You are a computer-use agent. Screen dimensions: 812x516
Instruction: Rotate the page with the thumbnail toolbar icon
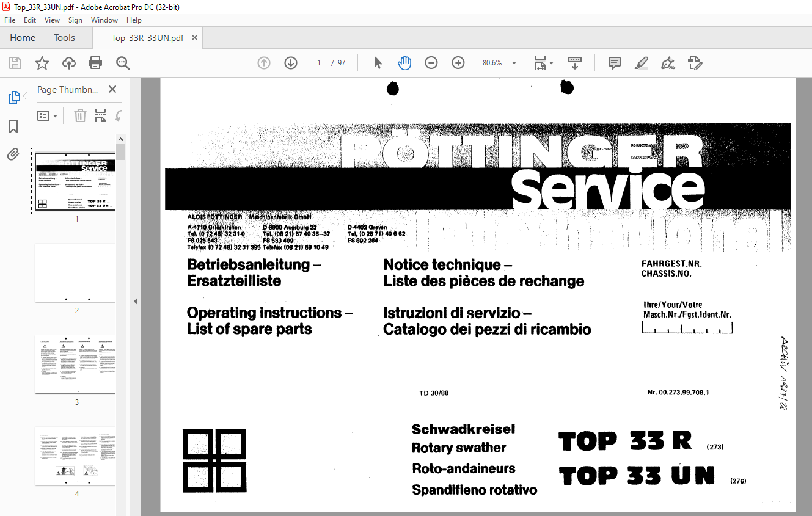pyautogui.click(x=119, y=115)
